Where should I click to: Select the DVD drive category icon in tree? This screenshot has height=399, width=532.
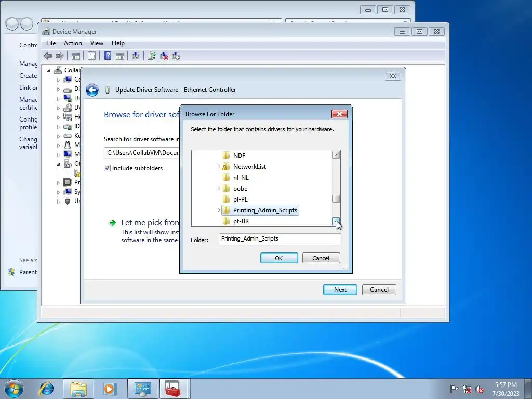point(68,107)
